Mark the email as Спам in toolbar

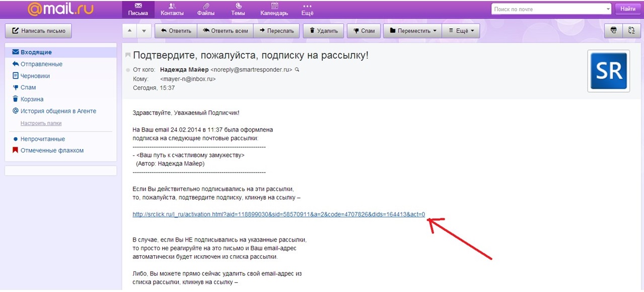(x=364, y=31)
